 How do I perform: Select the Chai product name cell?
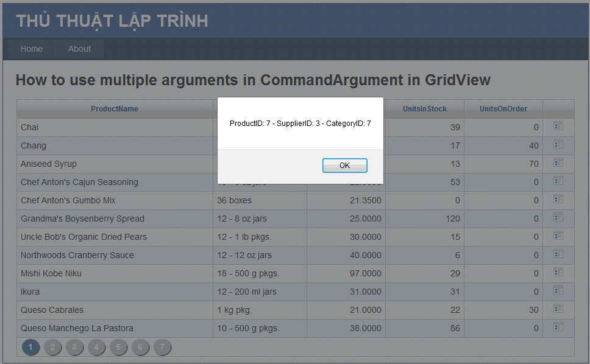[x=115, y=127]
